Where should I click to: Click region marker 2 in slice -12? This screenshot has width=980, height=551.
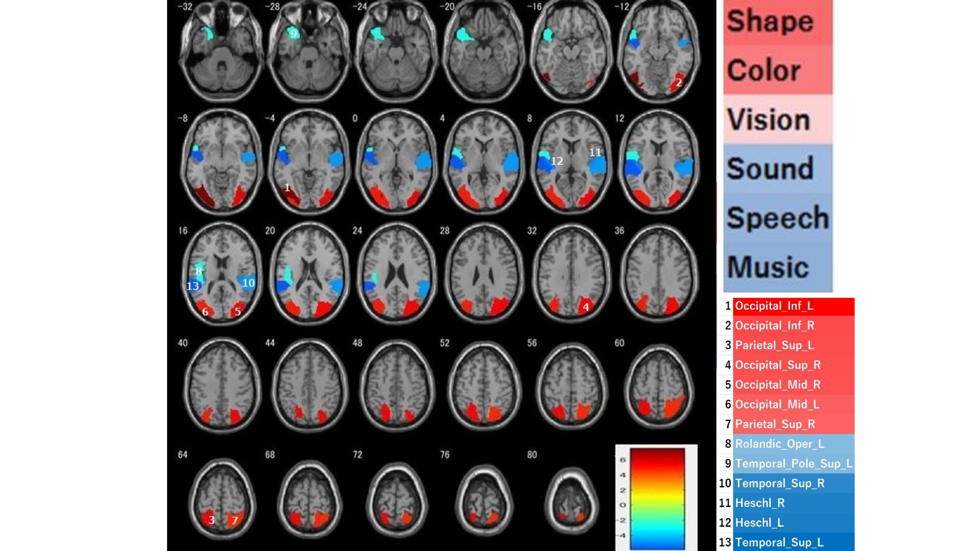coord(679,82)
